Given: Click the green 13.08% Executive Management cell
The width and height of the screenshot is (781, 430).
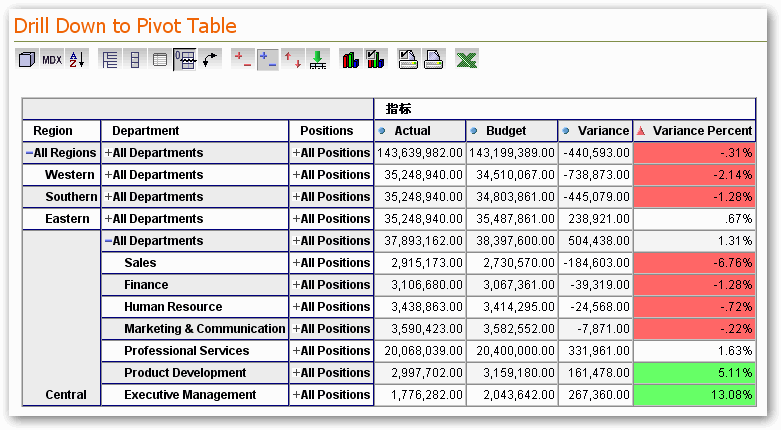Looking at the screenshot, I should 694,394.
